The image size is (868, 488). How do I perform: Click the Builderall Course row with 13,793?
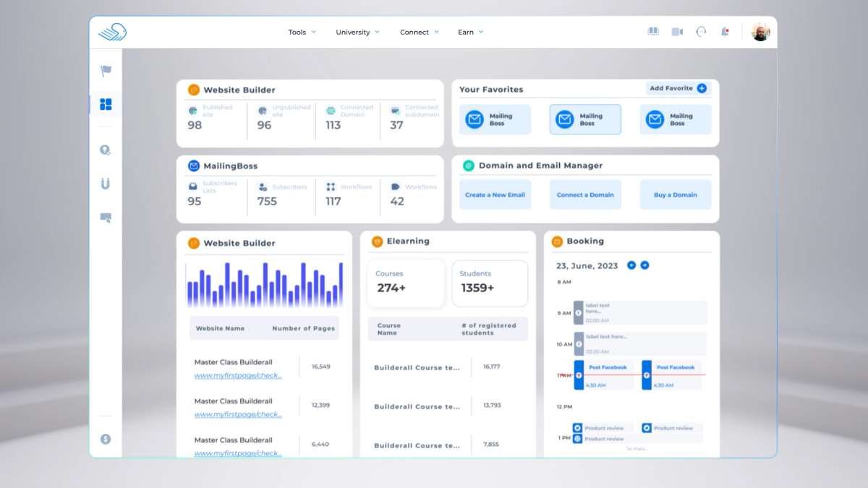point(448,406)
